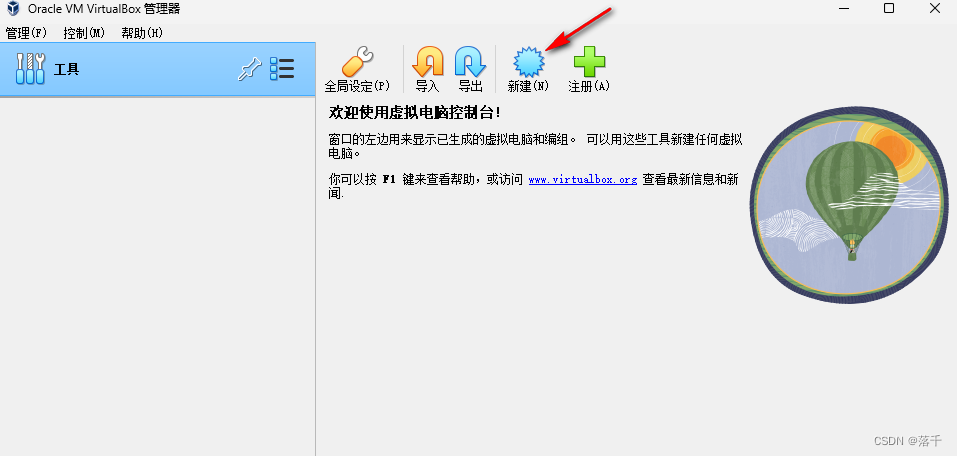
Task: Click the welcome heading 欢迎使用虚拟电脑控制台!
Action: [414, 112]
